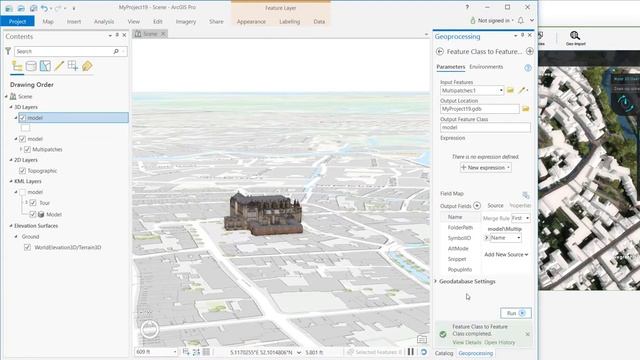Uncheck the selected model layer under 3D Layers
This screenshot has height=360, width=640.
(22, 118)
